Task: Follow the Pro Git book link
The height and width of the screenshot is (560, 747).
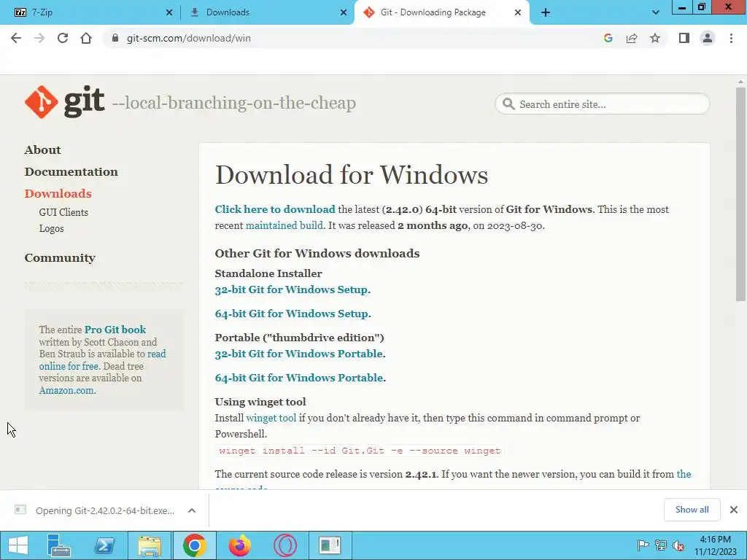Action: point(115,330)
